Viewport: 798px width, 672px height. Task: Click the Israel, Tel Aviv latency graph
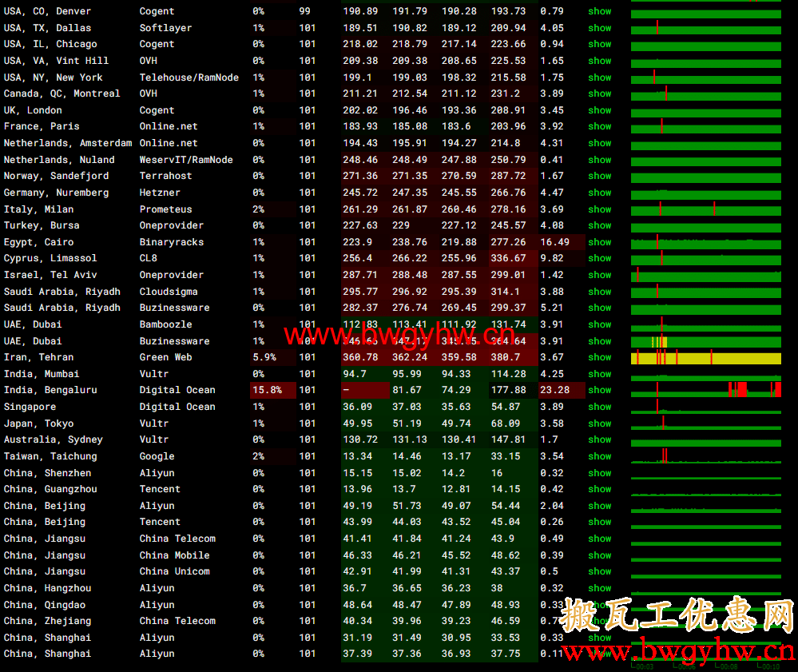click(706, 275)
